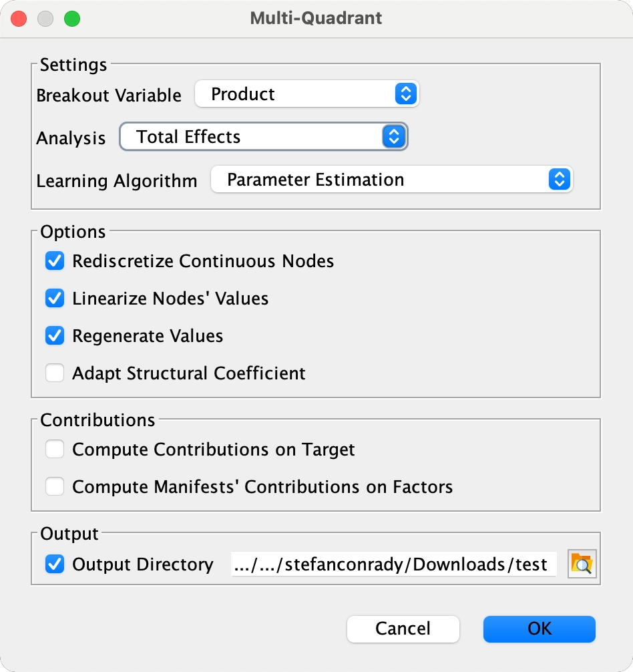Image resolution: width=633 pixels, height=672 pixels.
Task: Open the Breakout Variable dropdown
Action: 306,95
